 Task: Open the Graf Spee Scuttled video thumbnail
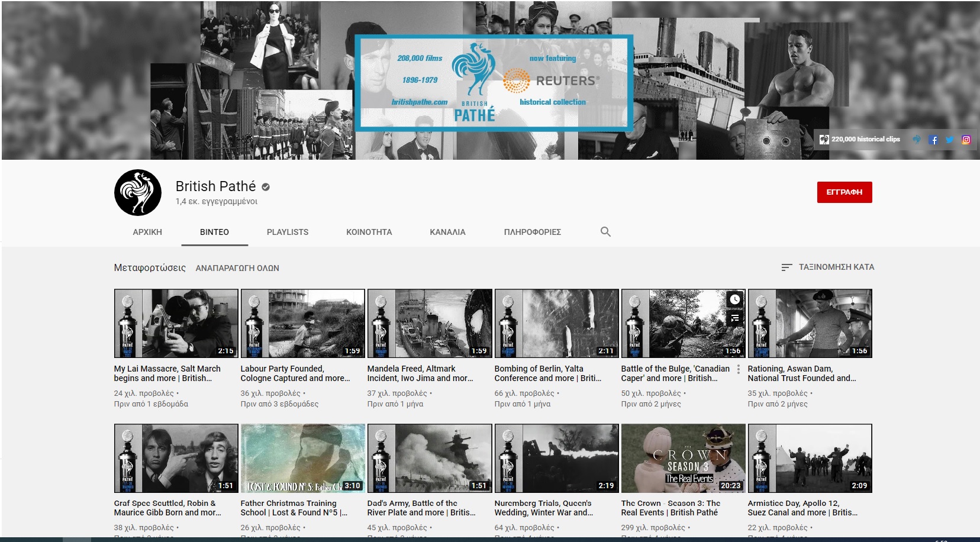click(x=176, y=458)
